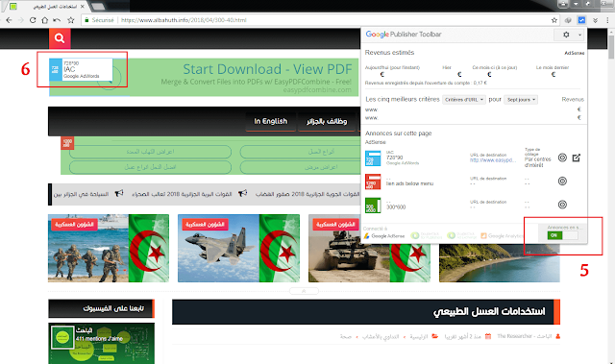Expand the settings dropdown arrow beside gear
Image resolution: width=615 pixels, height=364 pixels.
click(579, 35)
